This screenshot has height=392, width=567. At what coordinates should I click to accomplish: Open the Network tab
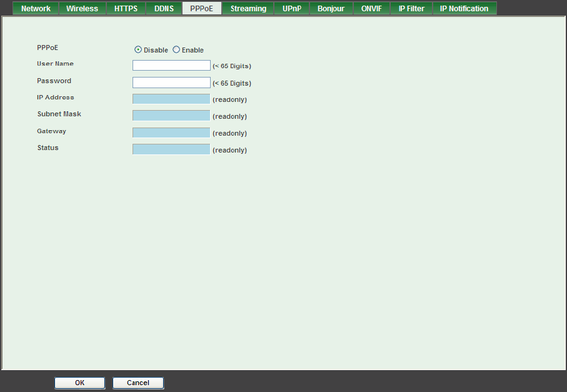(x=36, y=8)
